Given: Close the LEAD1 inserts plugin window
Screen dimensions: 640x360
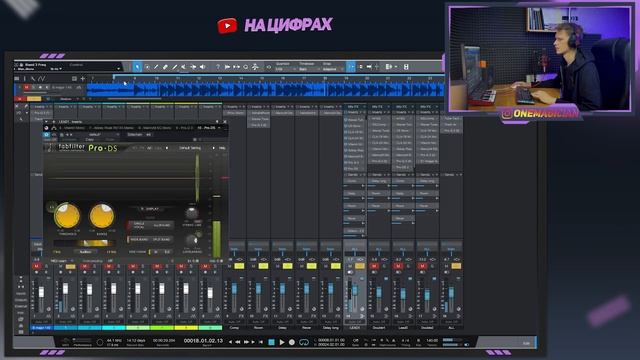Looking at the screenshot, I should [x=224, y=122].
